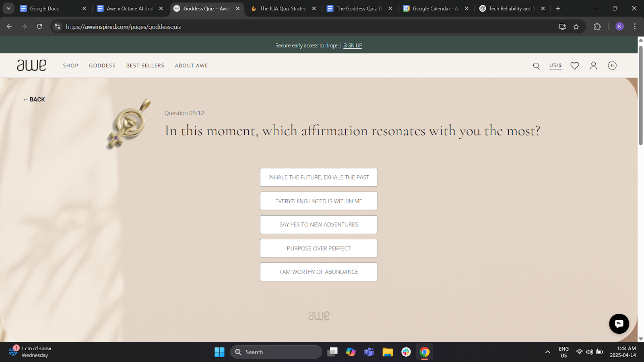Open the live chat bubble widget
Screen dimensions: 644x362
(x=619, y=324)
